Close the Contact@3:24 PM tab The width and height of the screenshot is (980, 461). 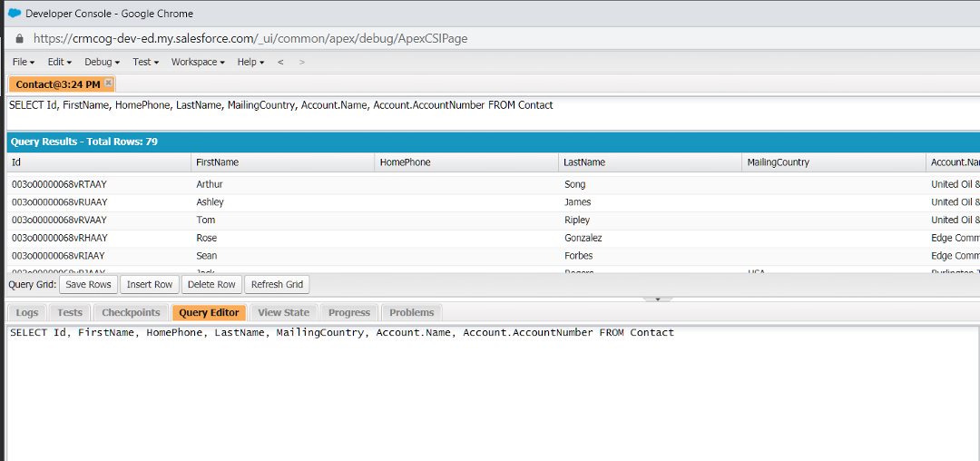[x=108, y=83]
